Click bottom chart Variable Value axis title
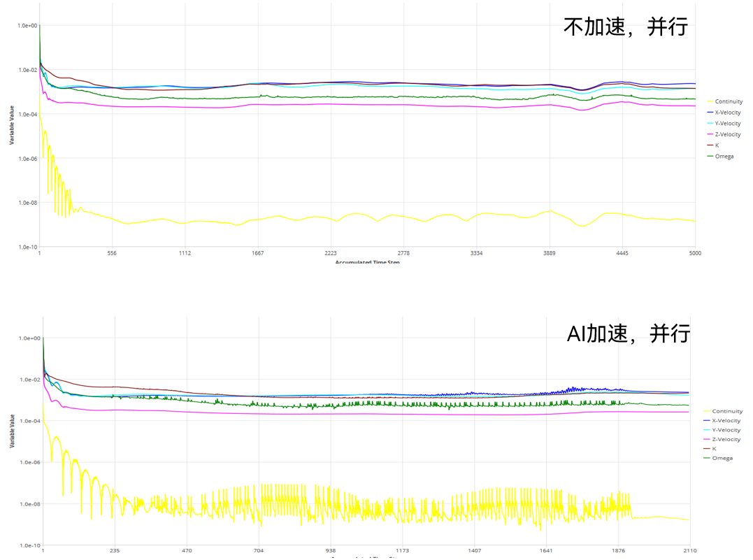The height and width of the screenshot is (560, 753). coord(12,431)
